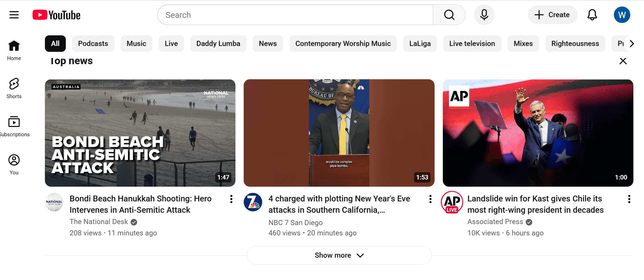Select the Podcasts filter chip
Image resolution: width=644 pixels, height=280 pixels.
click(x=93, y=44)
